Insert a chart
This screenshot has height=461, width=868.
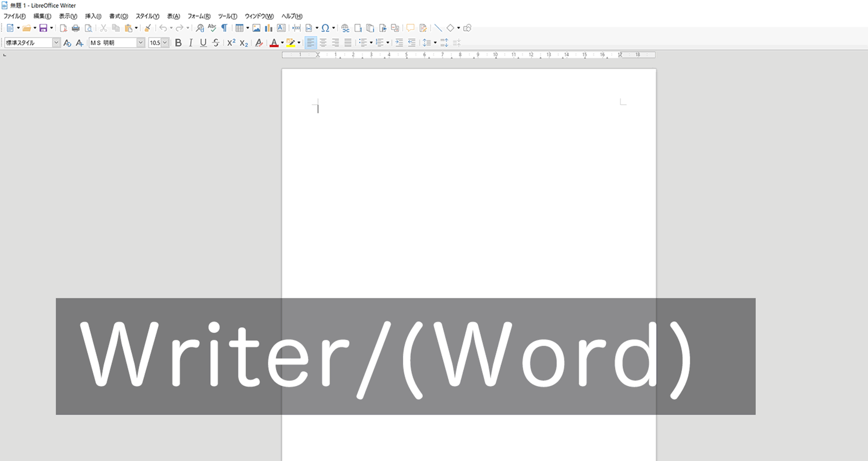(268, 28)
